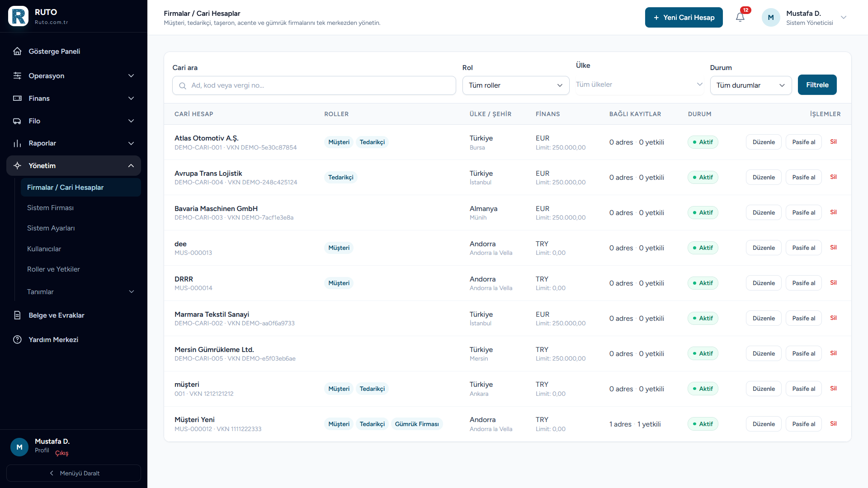Viewport: 868px width, 488px height.
Task: Click the Raporlar bar chart icon
Action: click(x=17, y=143)
